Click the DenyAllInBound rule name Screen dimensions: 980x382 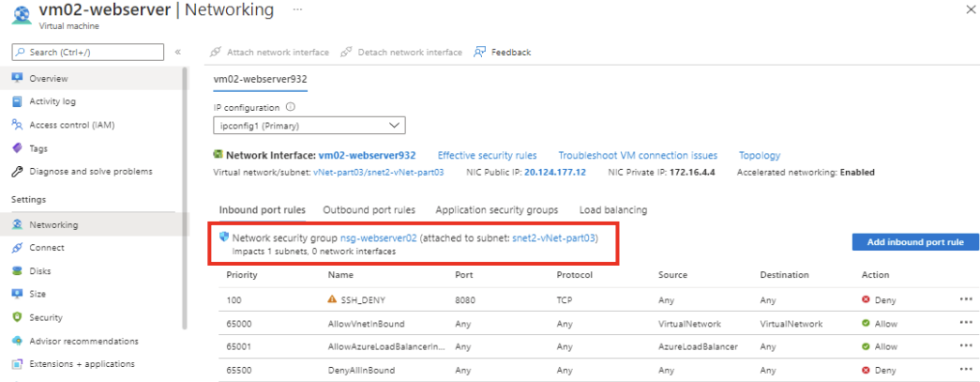click(361, 370)
